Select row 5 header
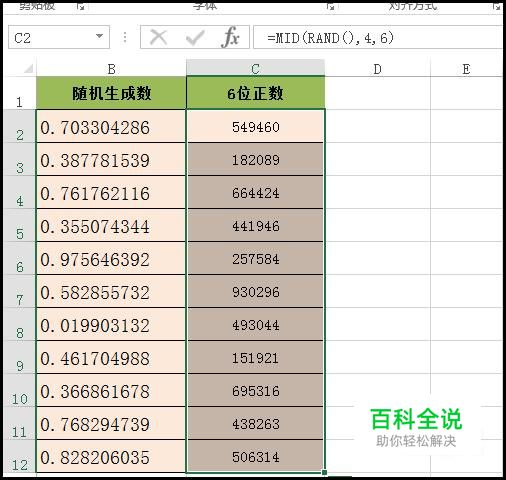The height and width of the screenshot is (480, 506). click(19, 225)
